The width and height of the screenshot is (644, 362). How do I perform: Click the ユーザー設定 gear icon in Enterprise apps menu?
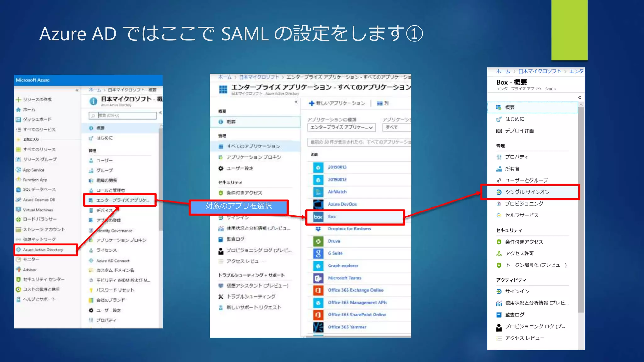(221, 168)
